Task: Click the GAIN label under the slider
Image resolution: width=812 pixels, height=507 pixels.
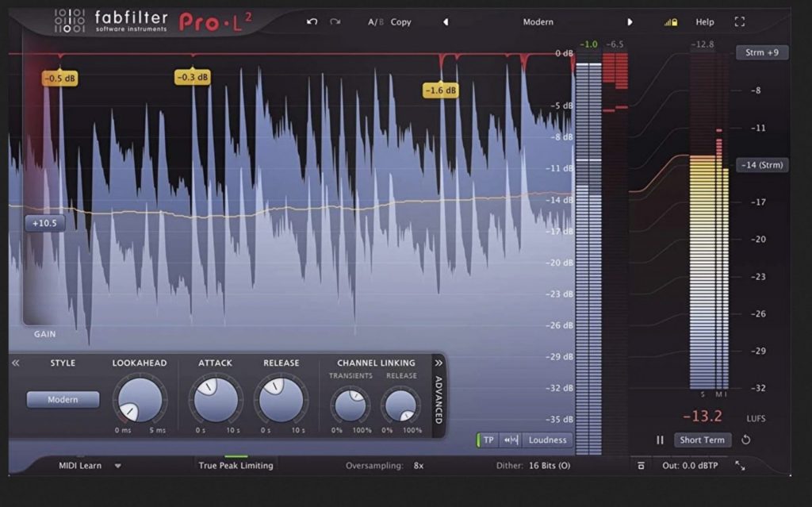Action: tap(45, 334)
